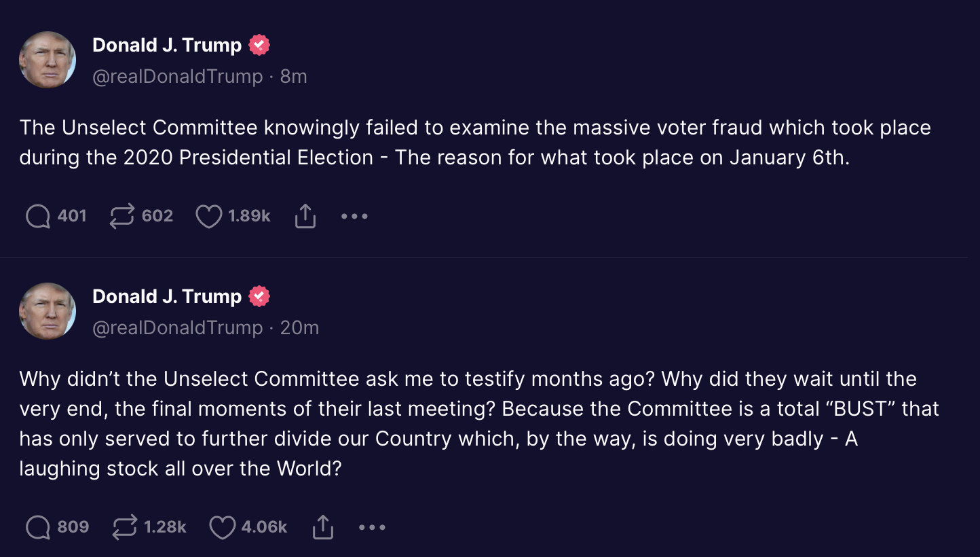Click the verified badge on the 20m post
The image size is (980, 557).
click(259, 297)
